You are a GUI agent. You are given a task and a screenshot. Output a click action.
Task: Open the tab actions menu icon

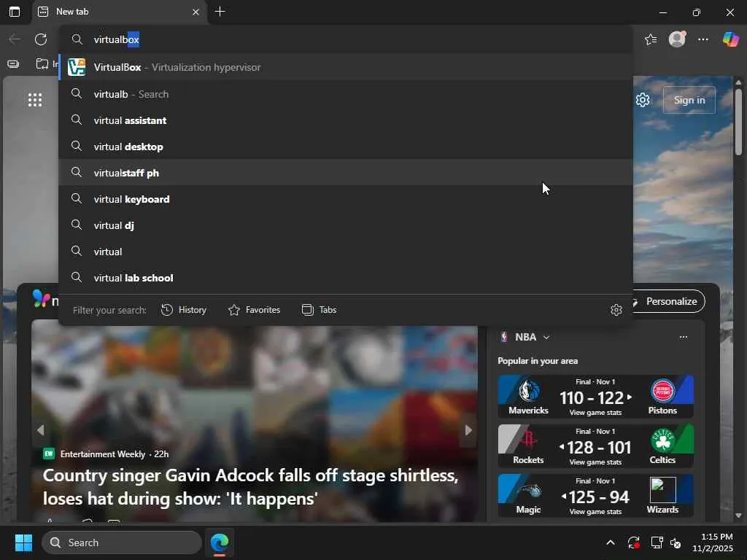(x=15, y=12)
